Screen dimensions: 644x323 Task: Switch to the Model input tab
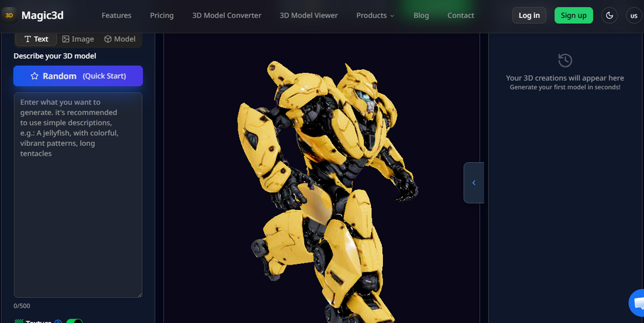pos(120,39)
